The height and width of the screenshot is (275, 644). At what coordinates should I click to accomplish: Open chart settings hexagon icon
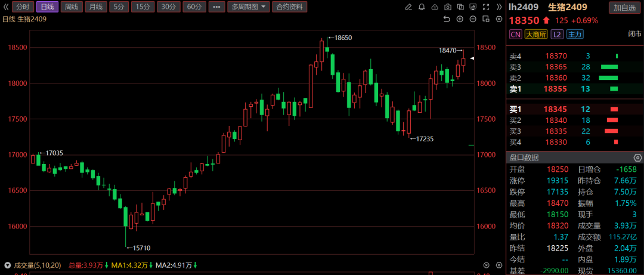pos(499,19)
